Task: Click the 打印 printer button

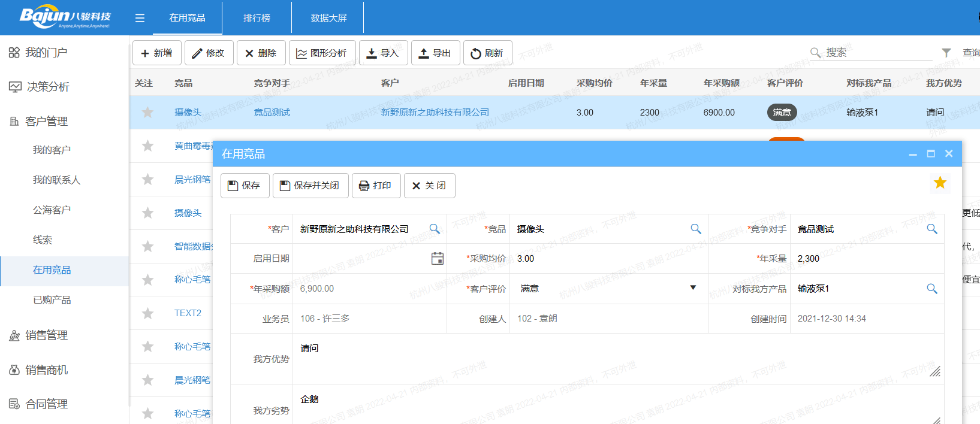Action: tap(375, 186)
